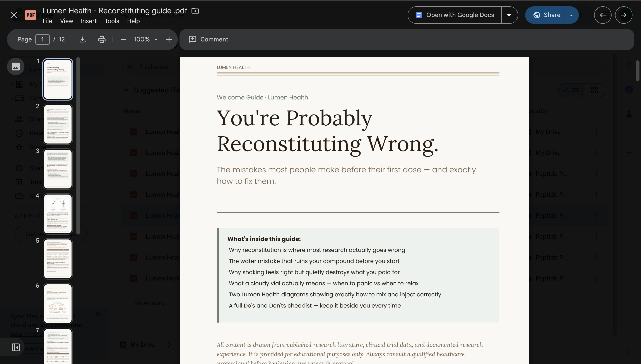641x364 pixels.
Task: Click the page number input field
Action: [x=43, y=39]
